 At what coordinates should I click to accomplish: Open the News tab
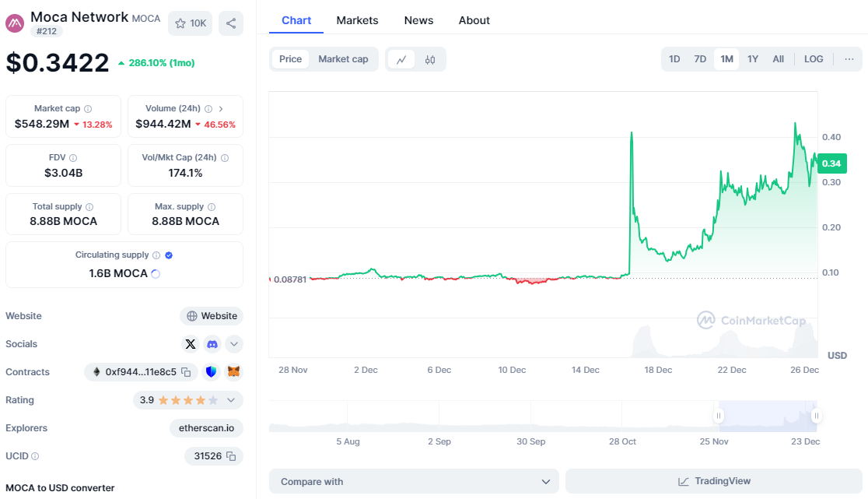click(x=418, y=20)
